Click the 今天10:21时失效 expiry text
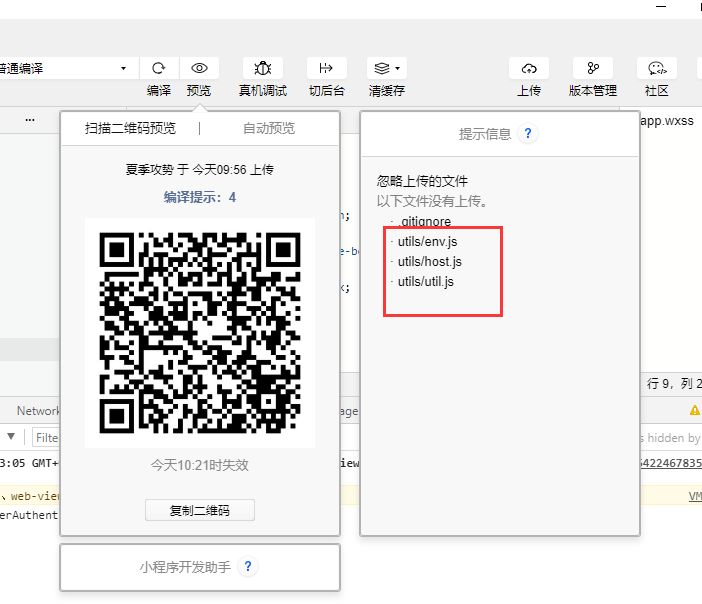702x604 pixels. click(200, 465)
